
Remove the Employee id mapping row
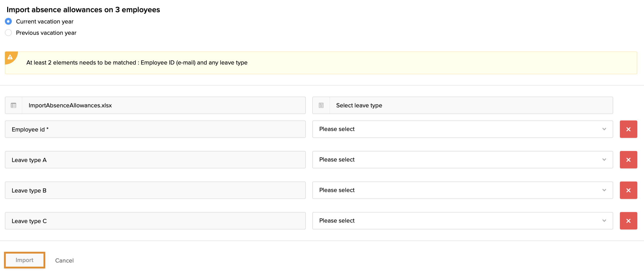click(x=628, y=129)
